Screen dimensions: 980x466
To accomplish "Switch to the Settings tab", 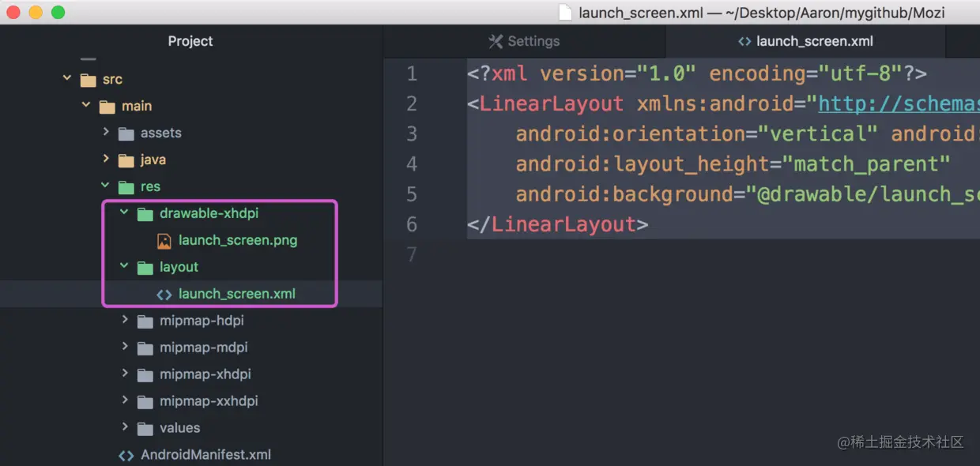I will click(x=524, y=41).
